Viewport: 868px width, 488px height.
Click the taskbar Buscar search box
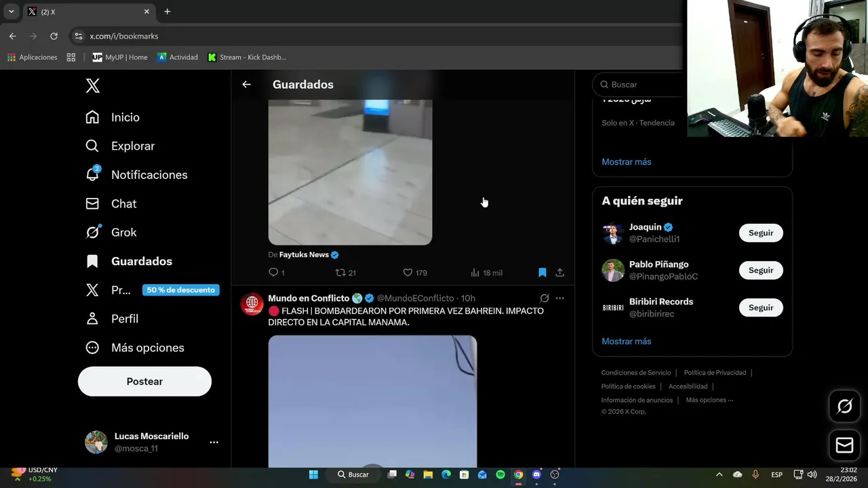click(x=353, y=474)
